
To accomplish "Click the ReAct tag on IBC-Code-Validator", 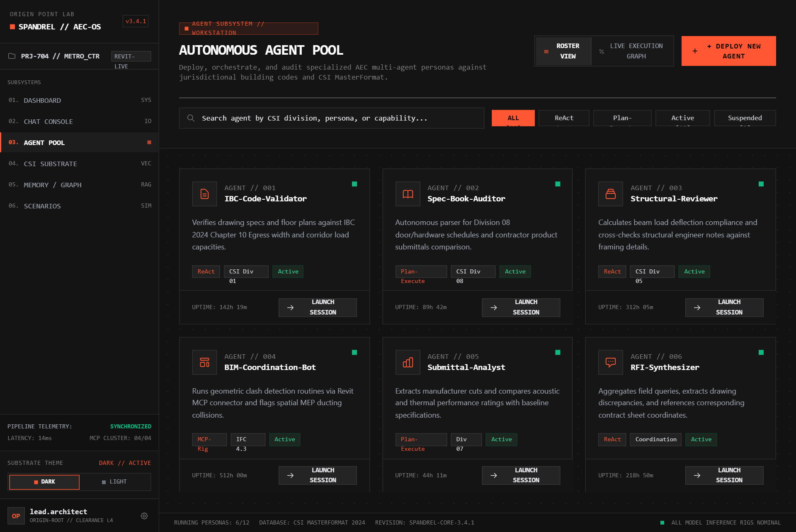I will pos(206,272).
